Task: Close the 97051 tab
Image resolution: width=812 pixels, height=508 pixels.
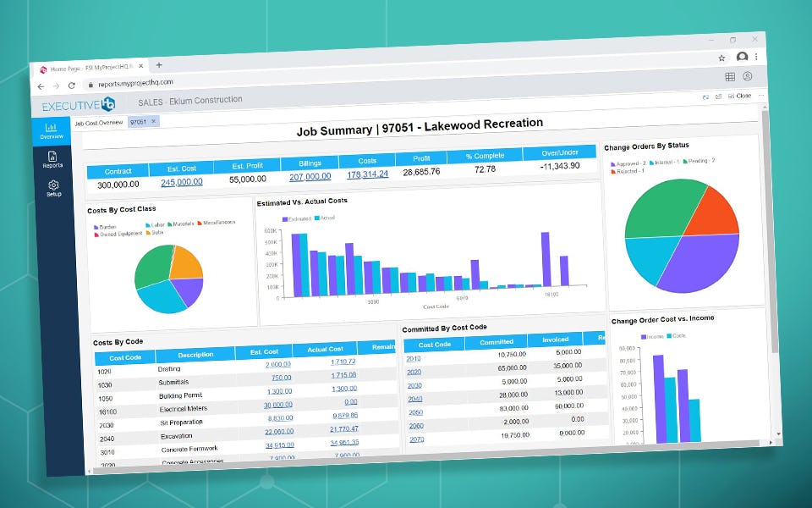Action: pyautogui.click(x=153, y=121)
